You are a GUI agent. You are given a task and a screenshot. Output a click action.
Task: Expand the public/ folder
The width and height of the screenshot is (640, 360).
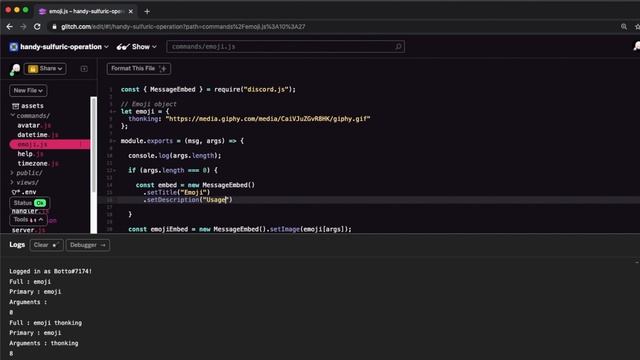[27, 173]
